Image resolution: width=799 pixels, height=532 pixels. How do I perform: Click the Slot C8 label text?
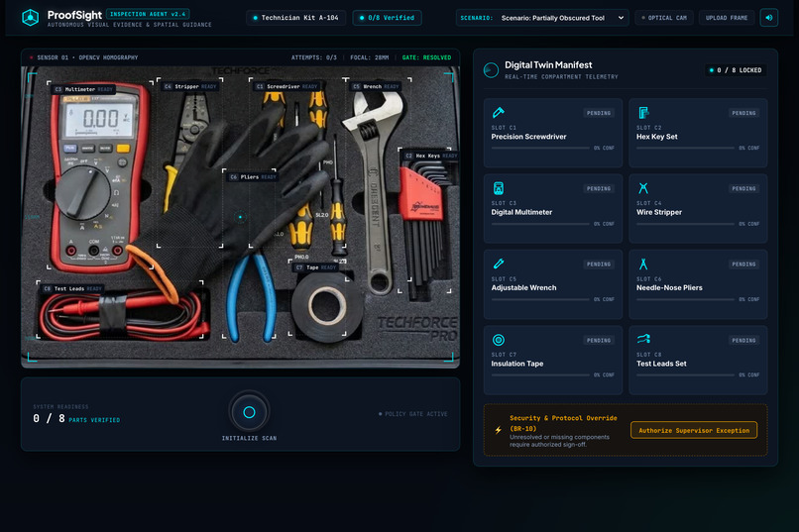tap(648, 355)
